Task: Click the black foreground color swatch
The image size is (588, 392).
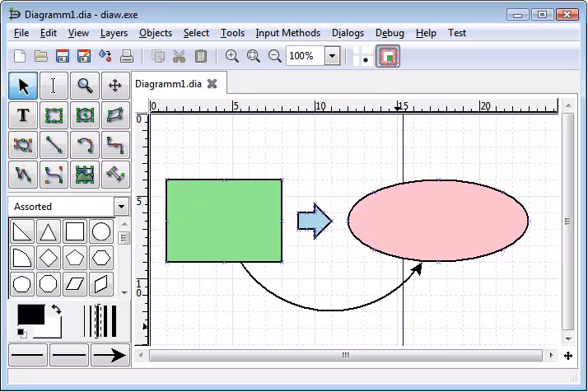Action: pyautogui.click(x=31, y=315)
